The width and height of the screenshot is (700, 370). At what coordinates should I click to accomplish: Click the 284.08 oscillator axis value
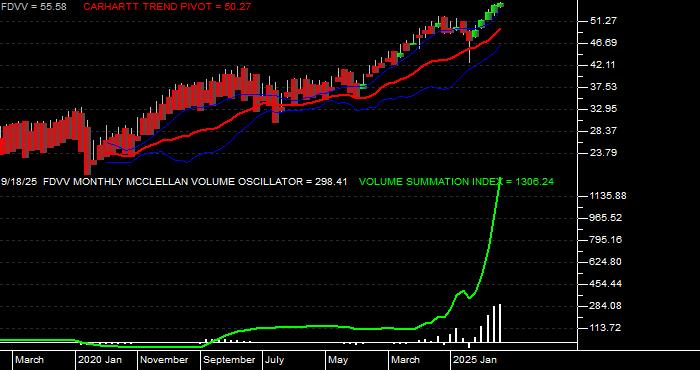(x=606, y=306)
